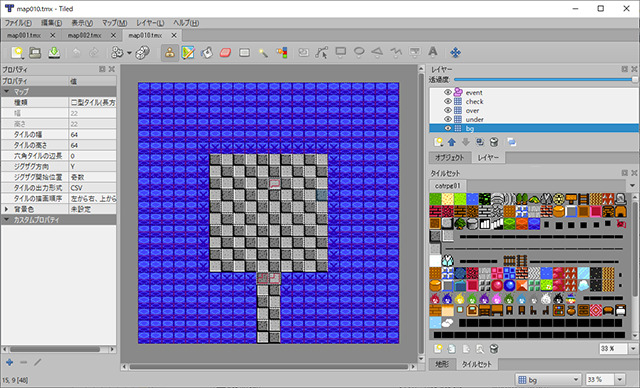Select the Insert Text object tool
Image resolution: width=640 pixels, height=388 pixels.
[x=433, y=52]
